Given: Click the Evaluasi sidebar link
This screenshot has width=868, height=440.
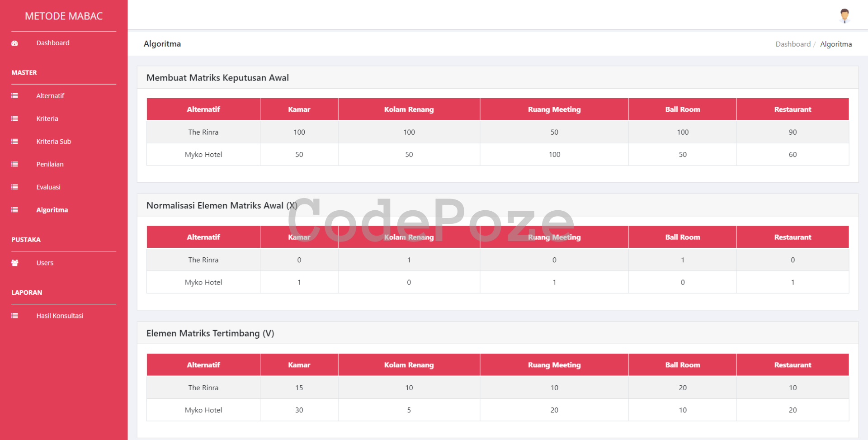Looking at the screenshot, I should 48,187.
